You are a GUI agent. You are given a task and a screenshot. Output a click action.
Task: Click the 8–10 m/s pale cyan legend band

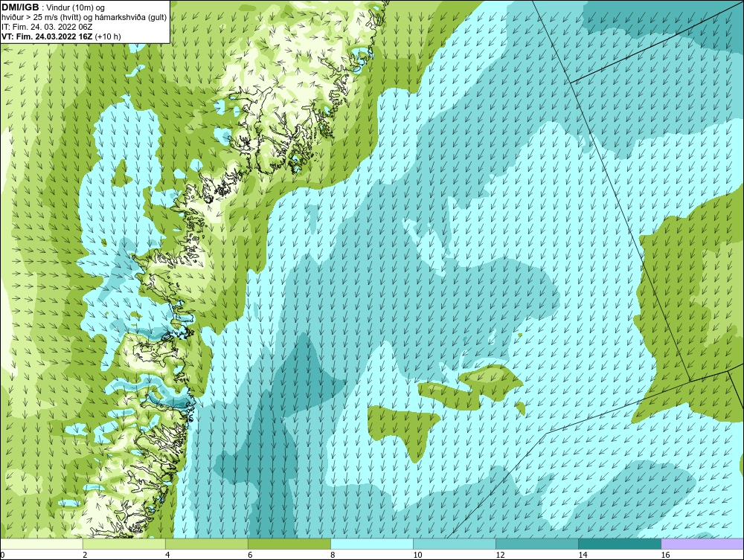372,544
